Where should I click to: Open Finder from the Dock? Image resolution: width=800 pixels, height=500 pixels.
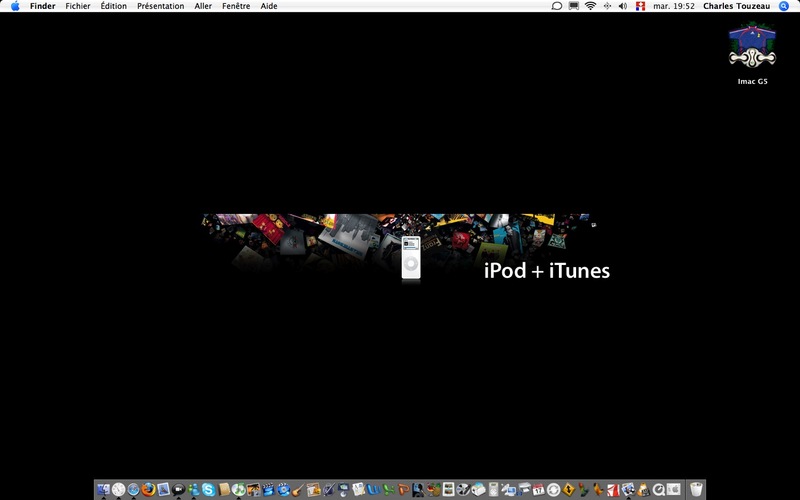(103, 489)
